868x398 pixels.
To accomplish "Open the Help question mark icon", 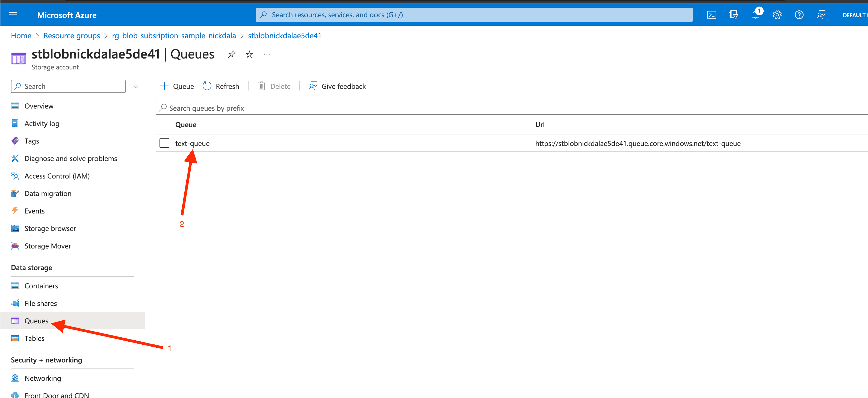I will pyautogui.click(x=799, y=15).
